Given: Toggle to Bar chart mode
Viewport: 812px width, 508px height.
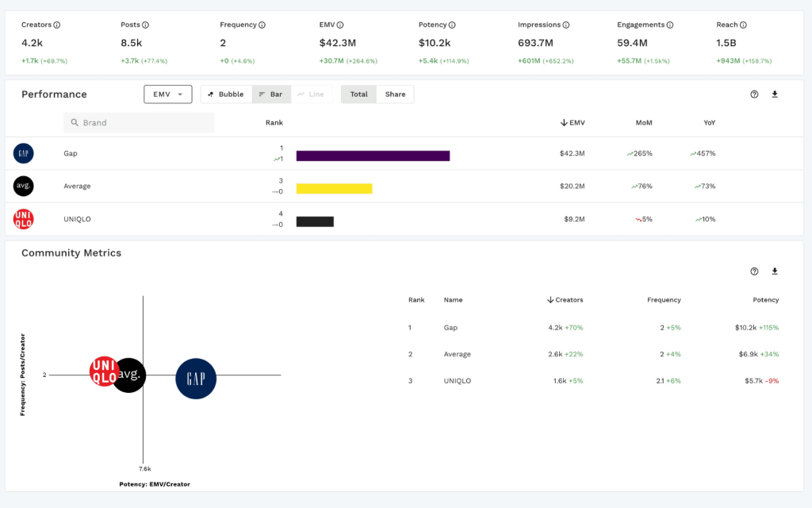Looking at the screenshot, I should (272, 94).
